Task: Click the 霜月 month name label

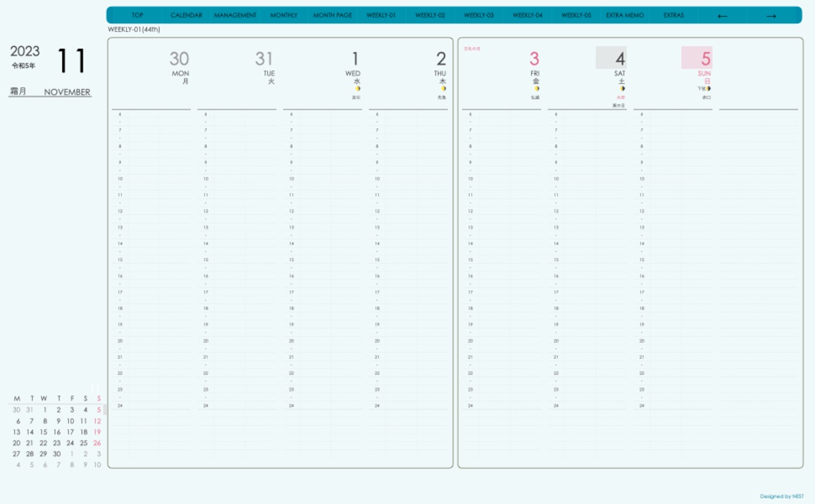Action: (18, 92)
